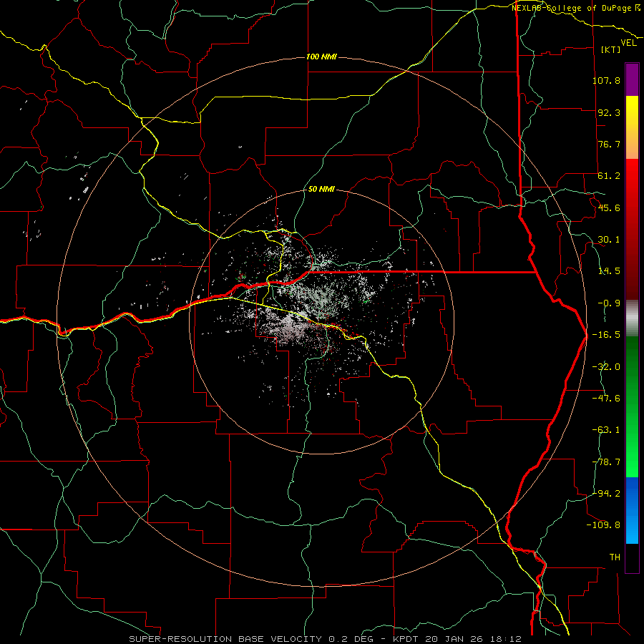Click the 45.6 legend value
Screen dimensions: 644x644
point(609,208)
